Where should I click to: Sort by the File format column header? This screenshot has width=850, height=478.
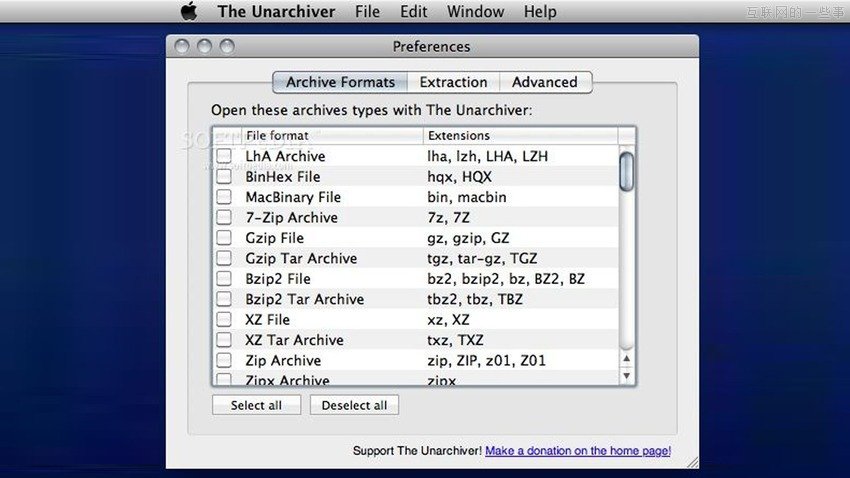click(330, 135)
